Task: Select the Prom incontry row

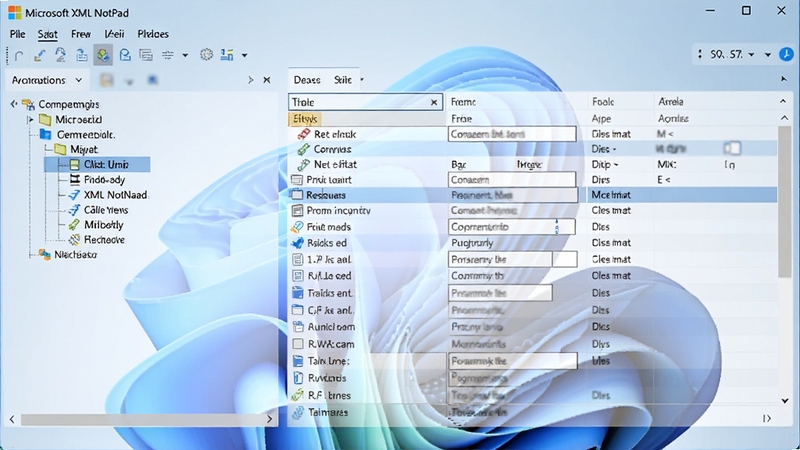Action: (x=533, y=210)
